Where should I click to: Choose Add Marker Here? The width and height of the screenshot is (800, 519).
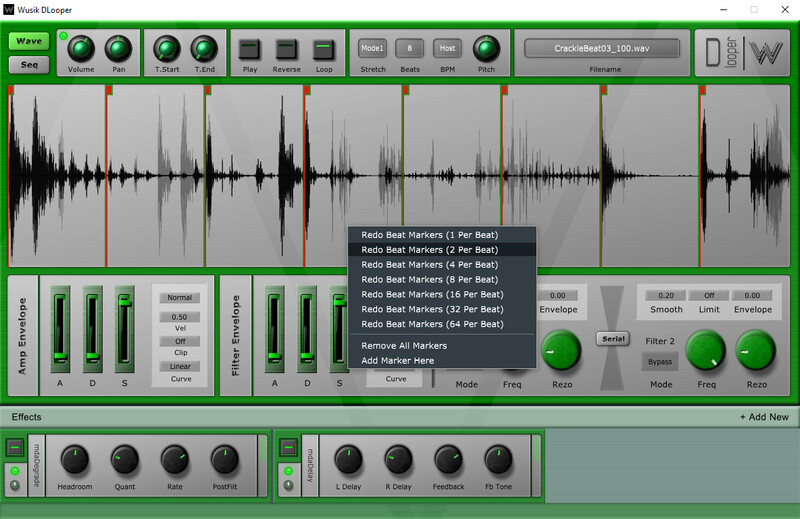pyautogui.click(x=442, y=360)
